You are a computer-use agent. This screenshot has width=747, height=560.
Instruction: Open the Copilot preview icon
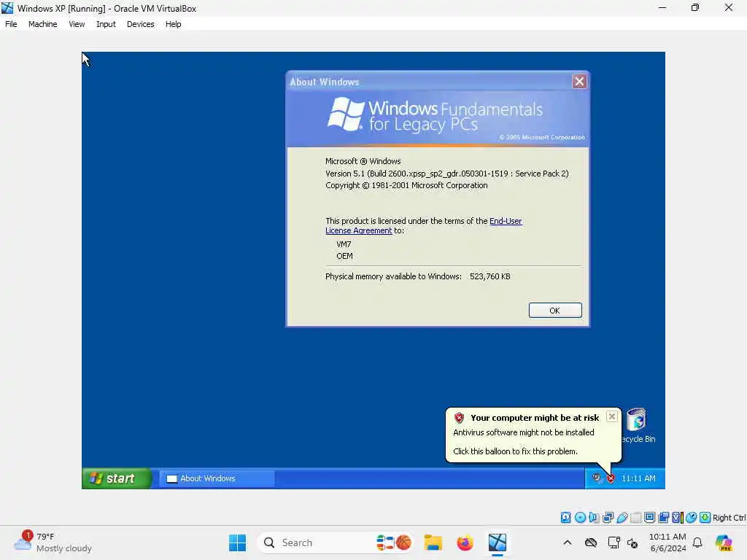tap(724, 542)
